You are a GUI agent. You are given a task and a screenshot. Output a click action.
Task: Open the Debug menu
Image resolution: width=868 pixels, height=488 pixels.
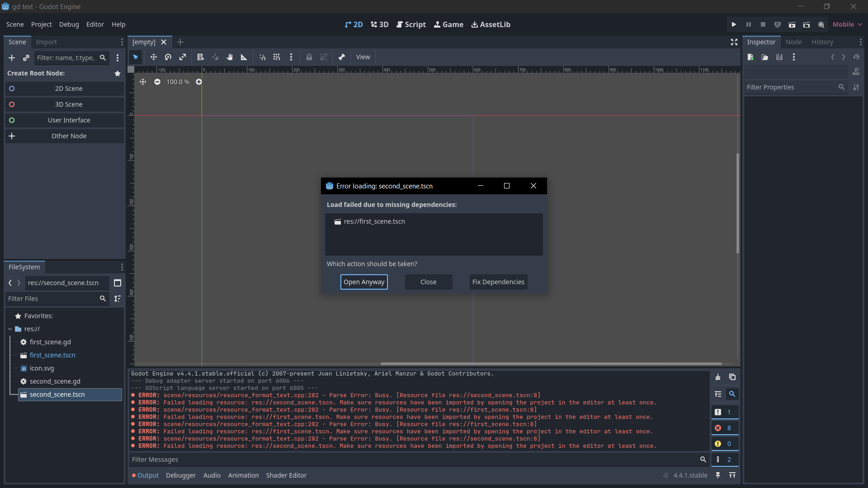[x=69, y=24]
